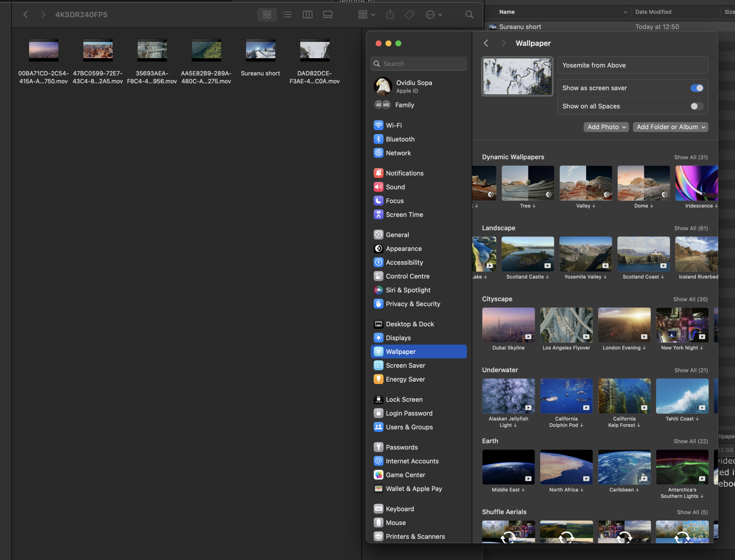Click the Finder tags icon
This screenshot has height=560, width=735.
(x=409, y=15)
